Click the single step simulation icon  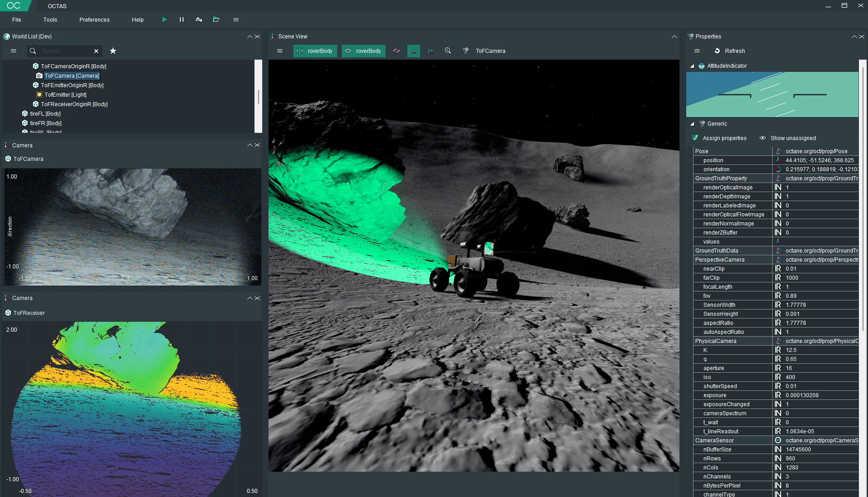pos(199,19)
